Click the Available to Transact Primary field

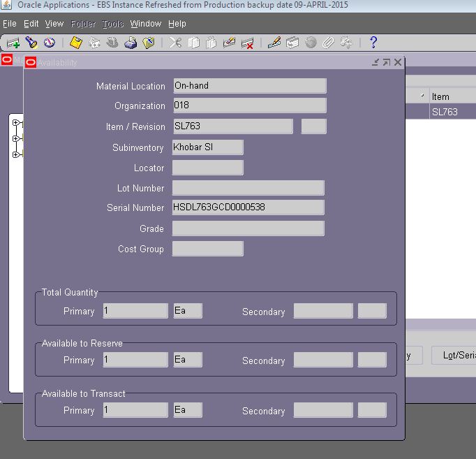pos(135,410)
